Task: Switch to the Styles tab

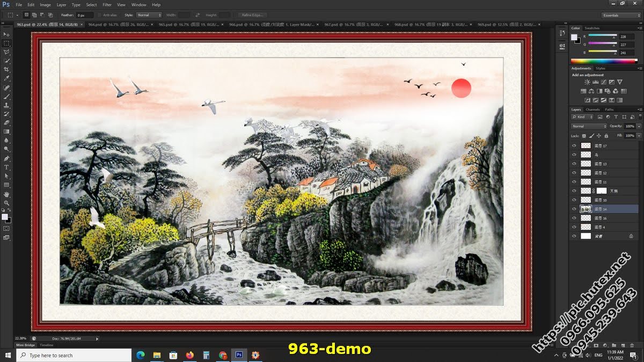Action: (x=601, y=68)
